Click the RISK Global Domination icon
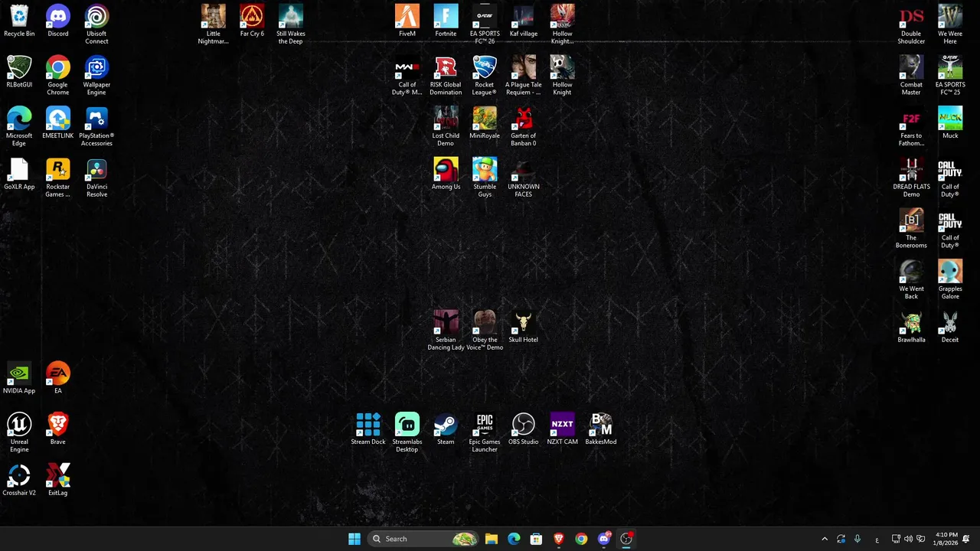980x551 pixels. [x=446, y=76]
